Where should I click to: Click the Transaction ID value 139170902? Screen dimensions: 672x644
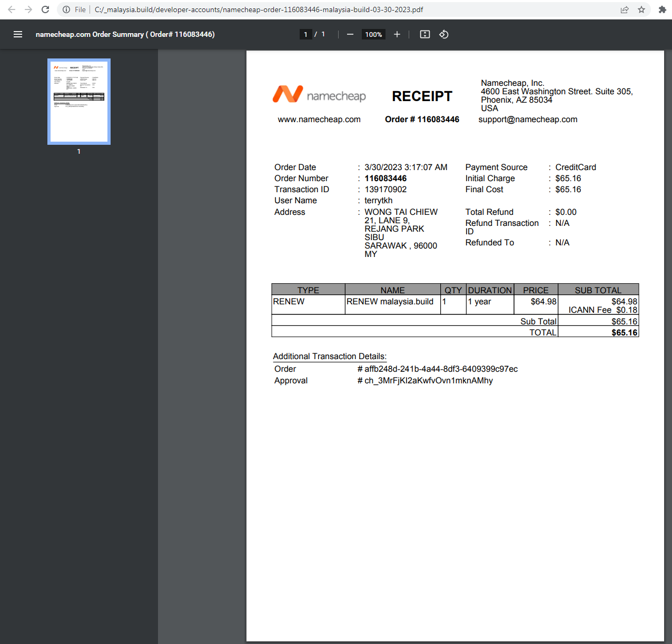[x=386, y=190]
